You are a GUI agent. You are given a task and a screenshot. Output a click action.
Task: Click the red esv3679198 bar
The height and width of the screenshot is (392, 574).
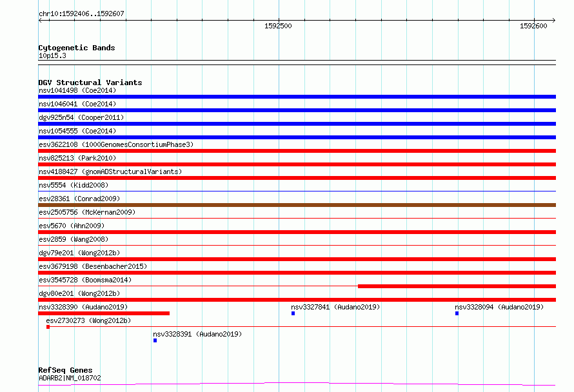(x=297, y=273)
